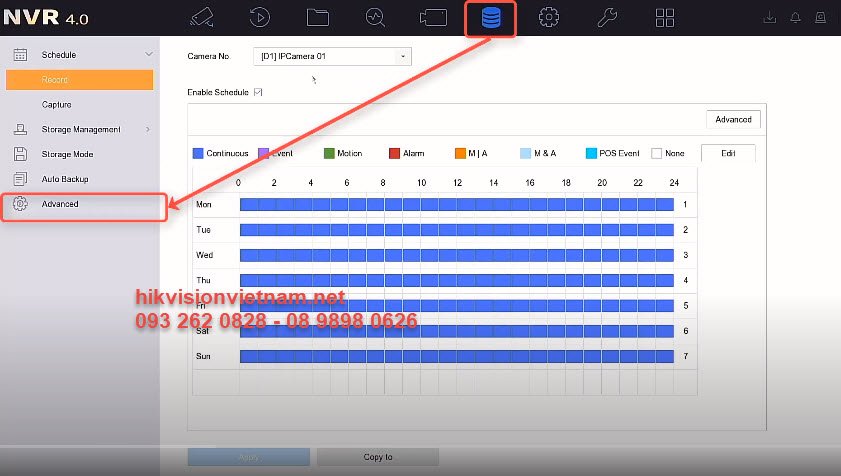Click row number '7' beside Sun

(685, 356)
